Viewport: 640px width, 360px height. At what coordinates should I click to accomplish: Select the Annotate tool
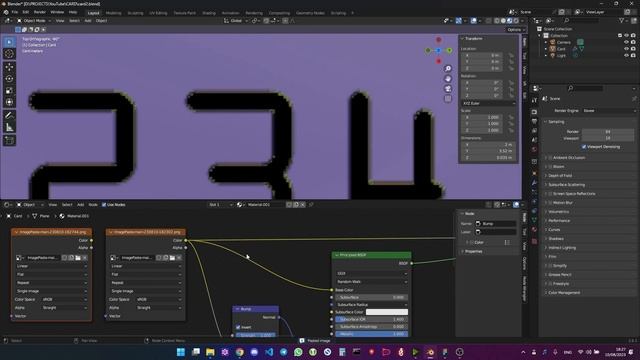click(10, 116)
